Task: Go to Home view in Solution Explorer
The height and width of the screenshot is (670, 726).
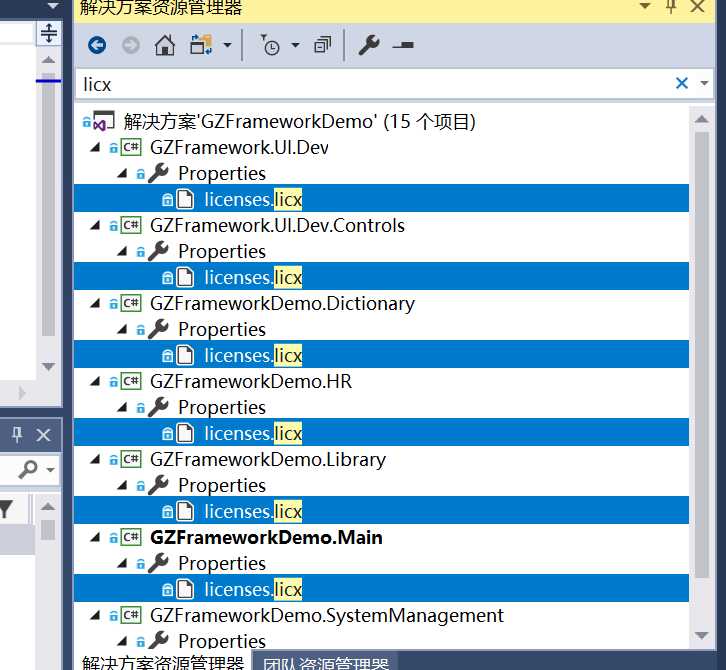Action: click(165, 45)
